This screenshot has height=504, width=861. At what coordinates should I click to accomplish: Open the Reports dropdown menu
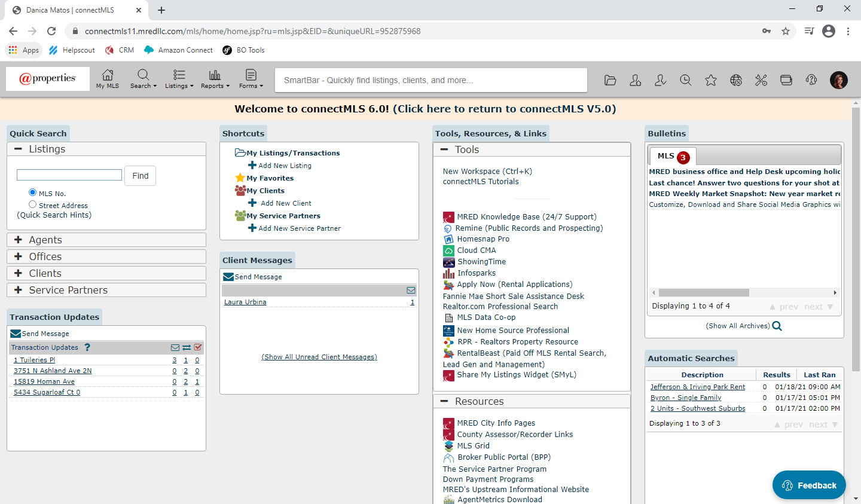click(215, 78)
